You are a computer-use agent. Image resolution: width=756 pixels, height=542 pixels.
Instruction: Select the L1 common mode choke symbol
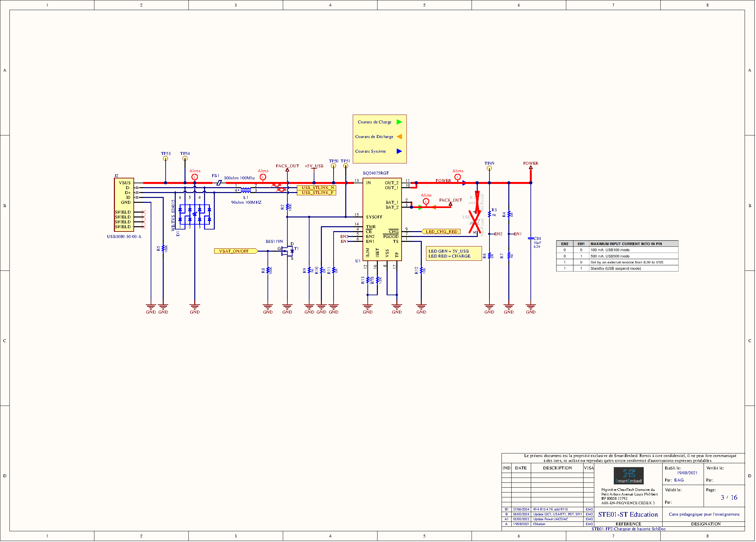(x=246, y=190)
